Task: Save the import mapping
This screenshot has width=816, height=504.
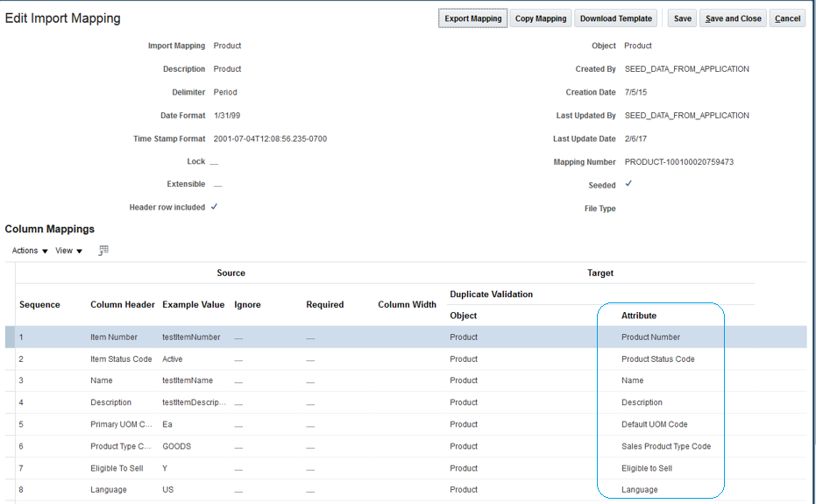Action: point(682,18)
